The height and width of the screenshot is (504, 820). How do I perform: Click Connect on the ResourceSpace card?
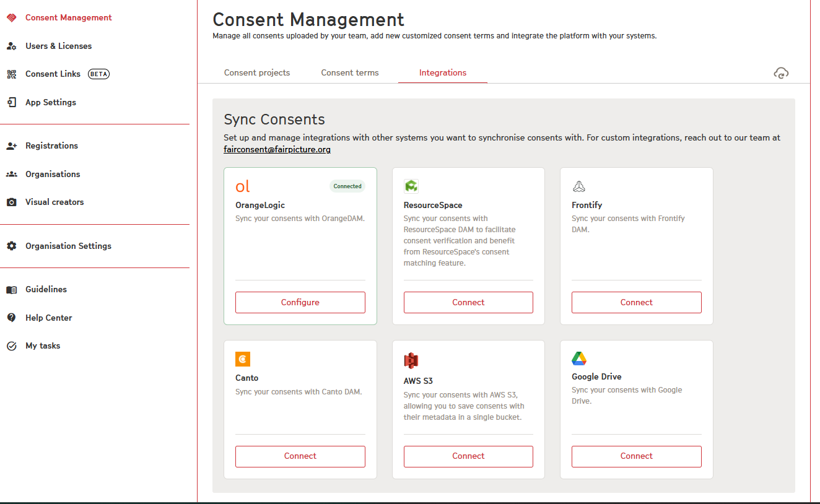(x=468, y=303)
